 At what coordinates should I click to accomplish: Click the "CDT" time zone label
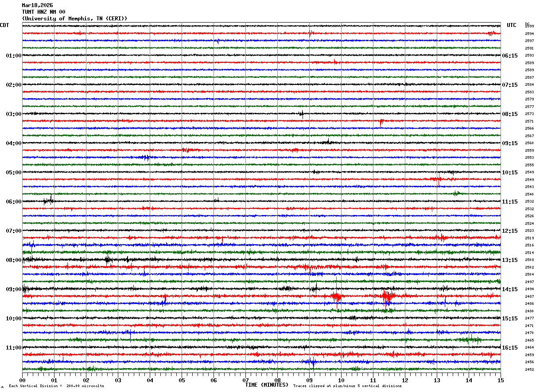(4, 25)
